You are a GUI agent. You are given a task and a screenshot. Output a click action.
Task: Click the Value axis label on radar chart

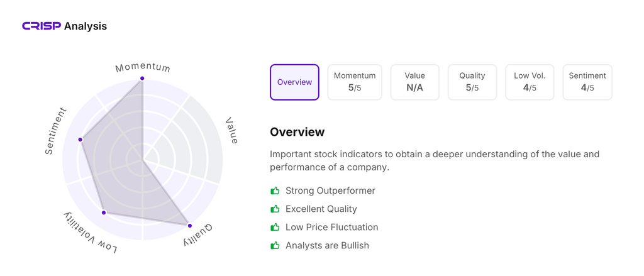pos(231,131)
